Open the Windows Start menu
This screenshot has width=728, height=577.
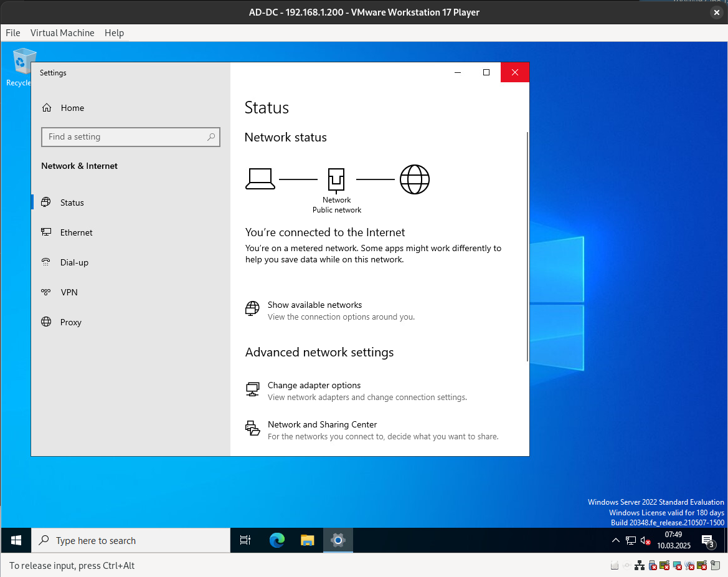[16, 540]
